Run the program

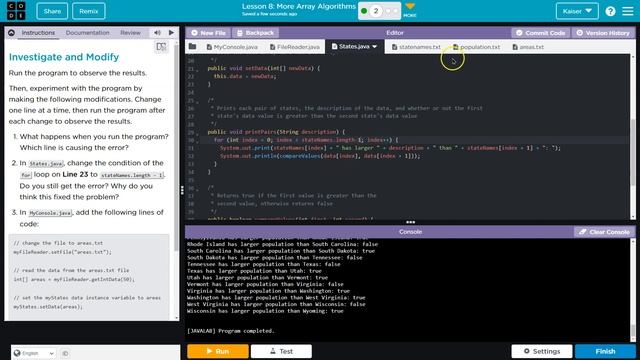click(218, 351)
